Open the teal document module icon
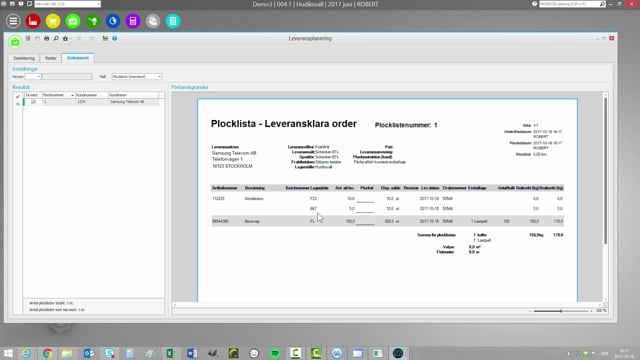 pyautogui.click(x=173, y=21)
